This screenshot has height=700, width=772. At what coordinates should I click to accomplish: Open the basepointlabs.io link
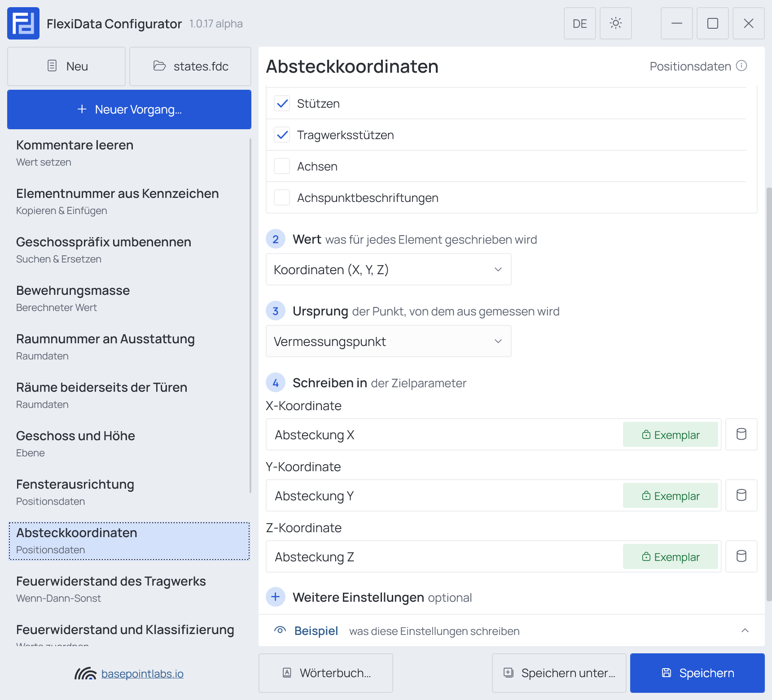[142, 674]
